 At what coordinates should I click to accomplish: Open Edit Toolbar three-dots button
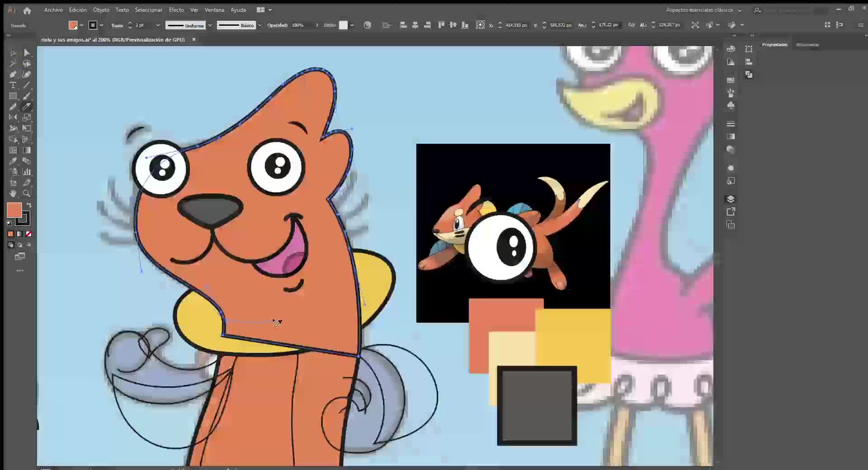point(20,271)
